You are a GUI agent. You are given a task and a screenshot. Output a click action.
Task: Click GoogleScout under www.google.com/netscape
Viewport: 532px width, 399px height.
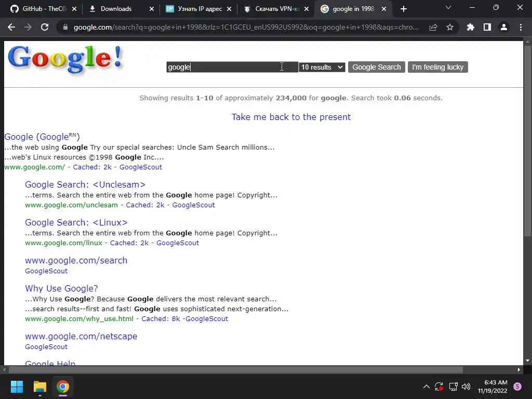tap(46, 347)
